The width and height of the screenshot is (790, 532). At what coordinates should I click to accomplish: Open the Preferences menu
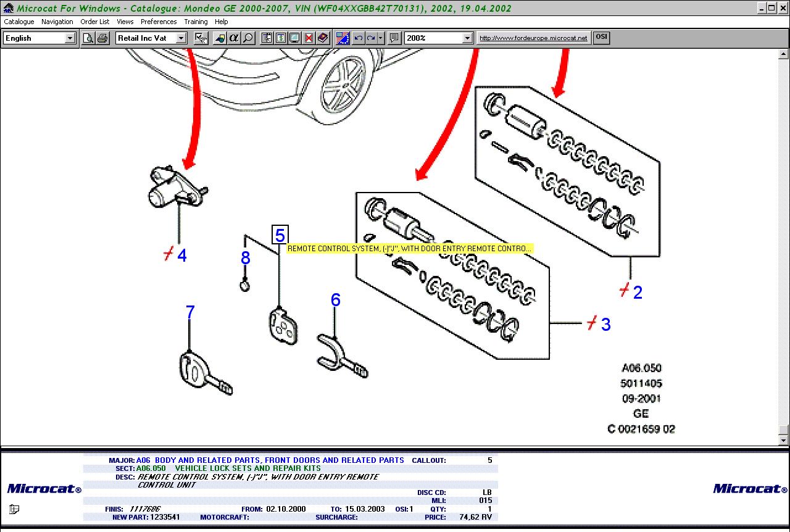point(159,22)
